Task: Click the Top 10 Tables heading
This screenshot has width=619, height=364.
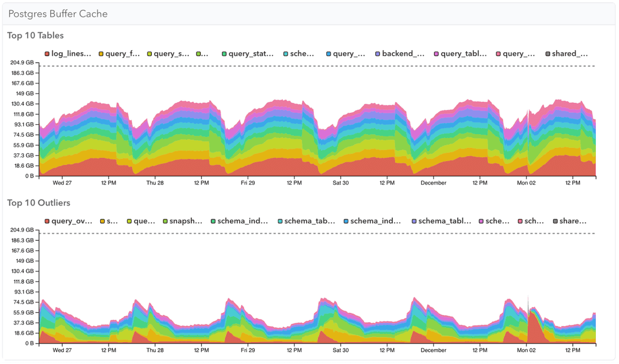Action: click(x=35, y=35)
